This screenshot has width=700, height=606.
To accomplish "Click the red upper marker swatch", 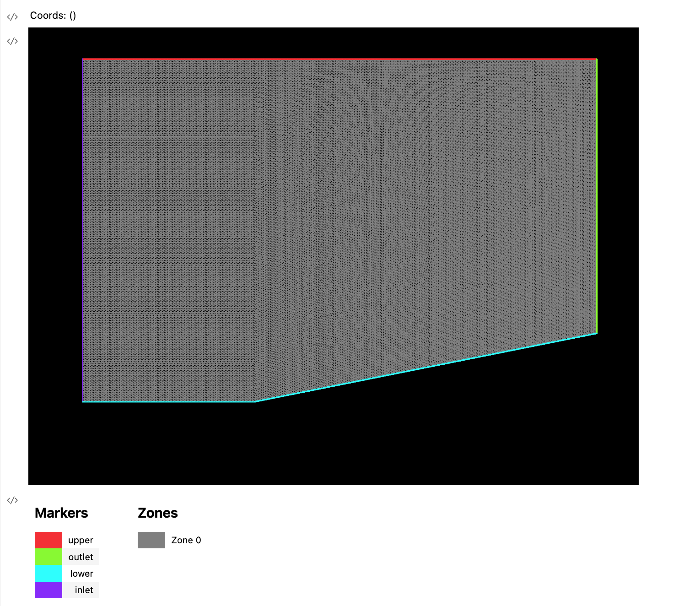I will pos(48,540).
